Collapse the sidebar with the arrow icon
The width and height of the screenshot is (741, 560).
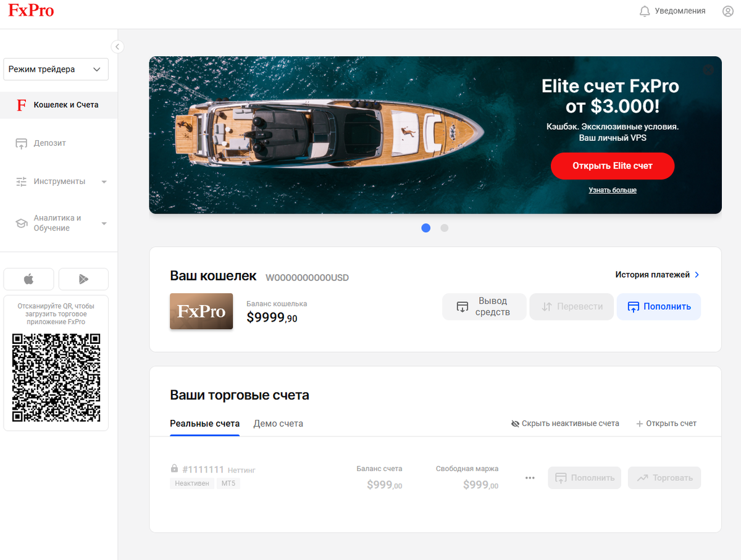[117, 46]
